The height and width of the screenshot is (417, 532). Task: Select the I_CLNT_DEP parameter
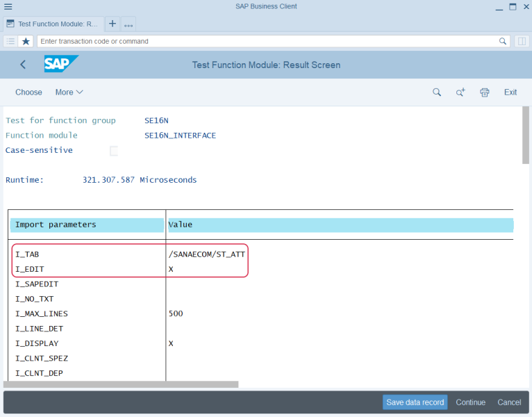tap(39, 373)
